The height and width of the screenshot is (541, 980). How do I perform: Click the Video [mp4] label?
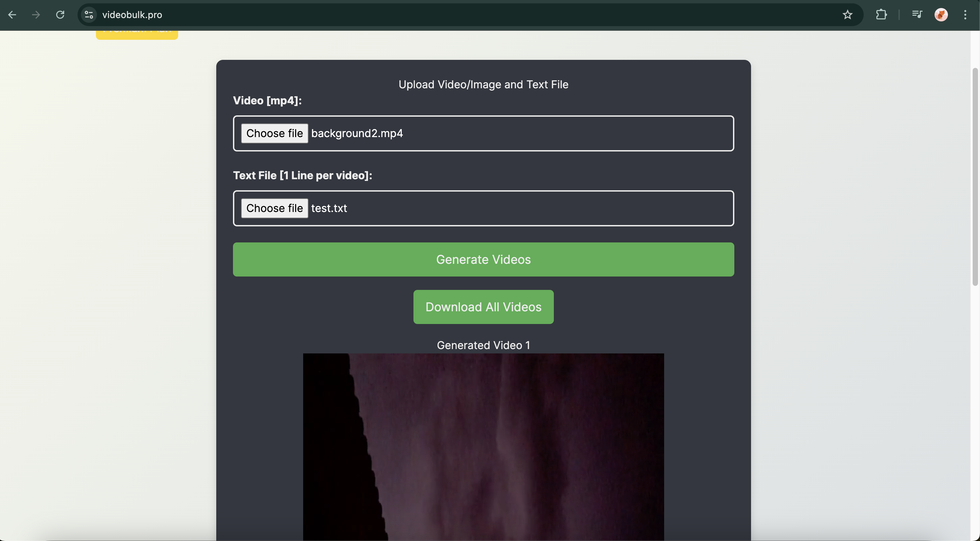[x=267, y=100]
